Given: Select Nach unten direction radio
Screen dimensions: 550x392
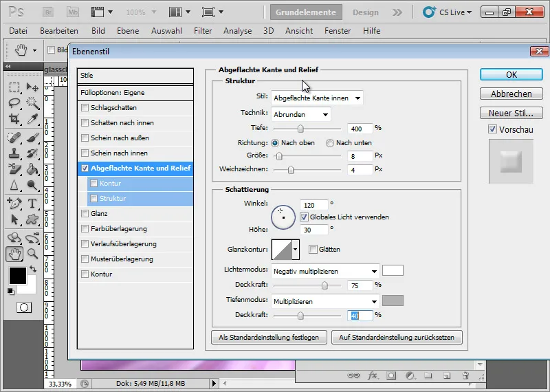Looking at the screenshot, I should click(330, 143).
